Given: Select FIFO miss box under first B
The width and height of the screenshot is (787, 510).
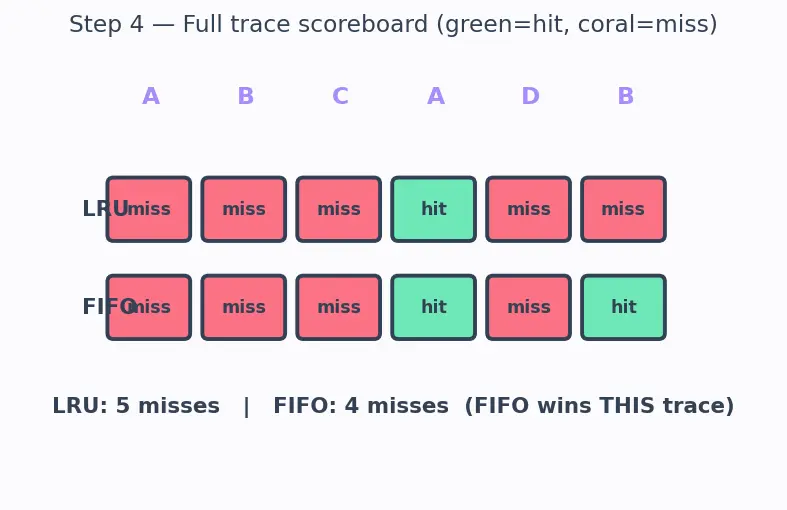Looking at the screenshot, I should pos(244,307).
